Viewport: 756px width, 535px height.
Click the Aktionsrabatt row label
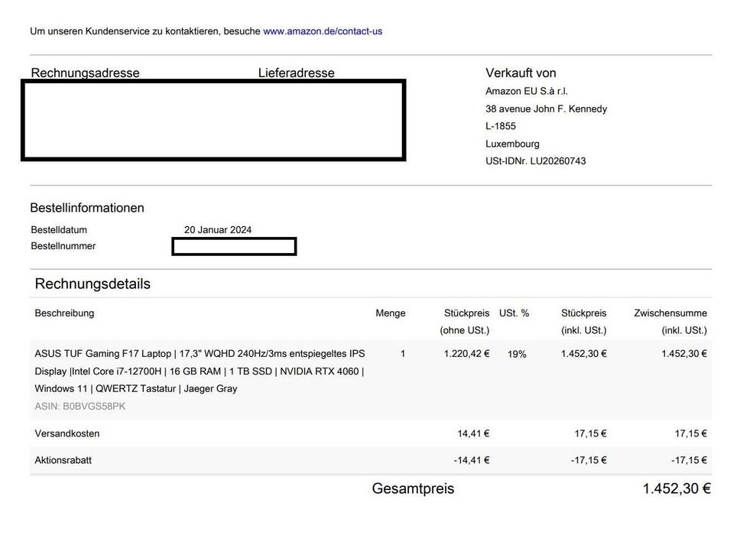[x=63, y=460]
